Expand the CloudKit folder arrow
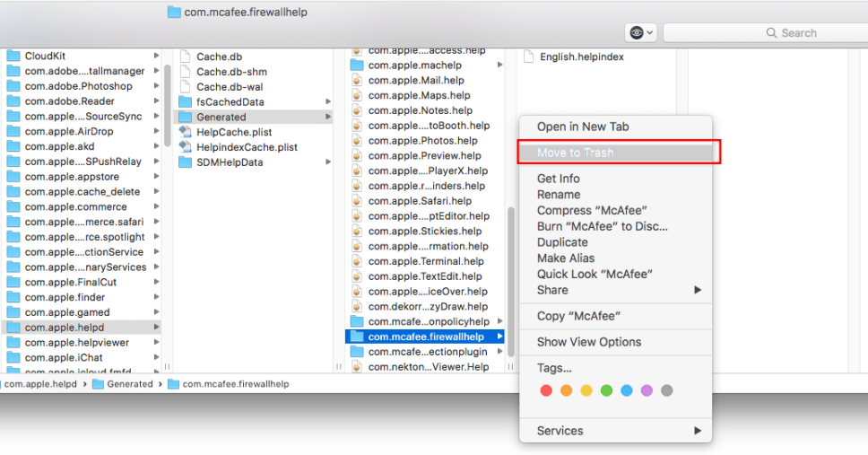Screen dimensions: 868x455 click(157, 56)
